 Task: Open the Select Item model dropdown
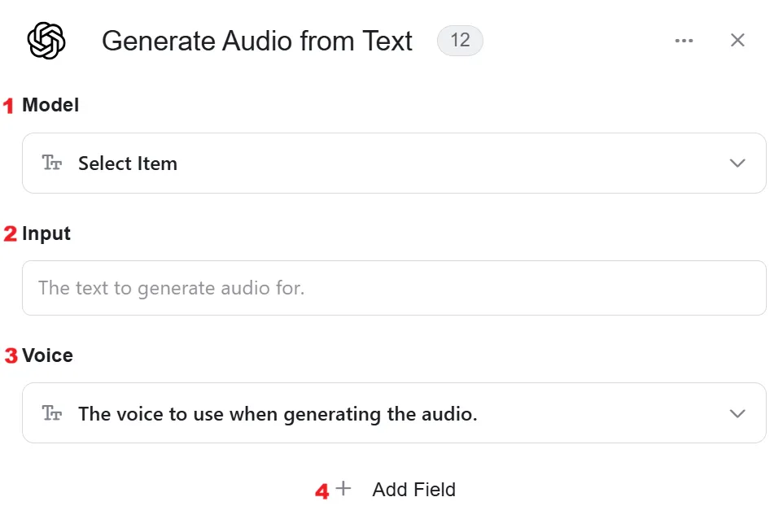(x=394, y=164)
